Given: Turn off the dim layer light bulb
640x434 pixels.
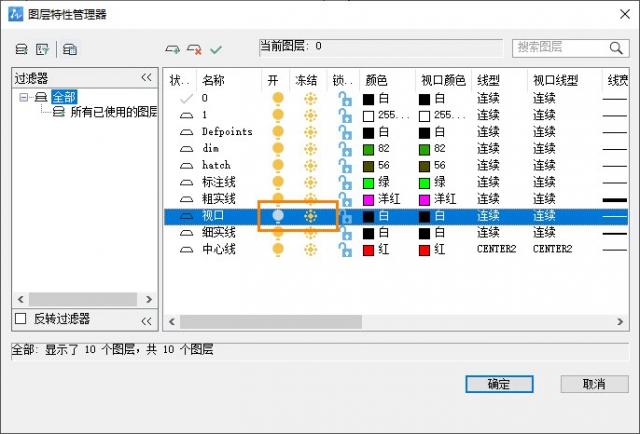Looking at the screenshot, I should [278, 148].
